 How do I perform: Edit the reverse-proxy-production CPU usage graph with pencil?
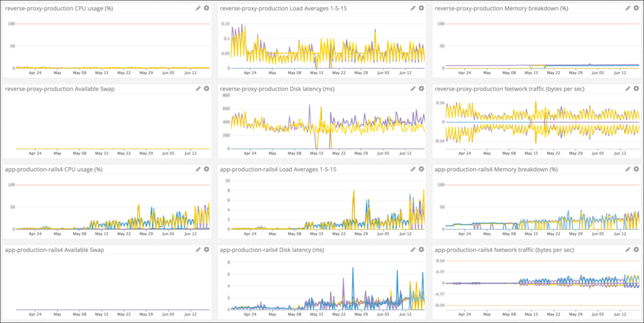[x=198, y=8]
